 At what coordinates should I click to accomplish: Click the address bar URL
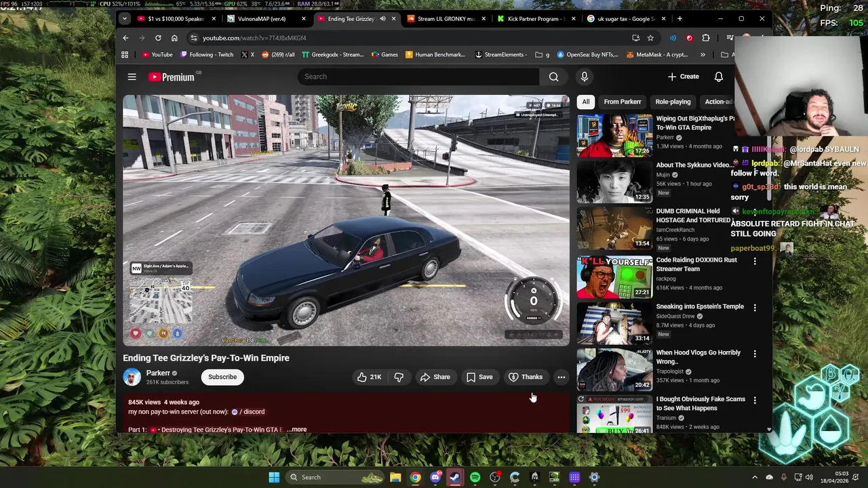click(254, 38)
